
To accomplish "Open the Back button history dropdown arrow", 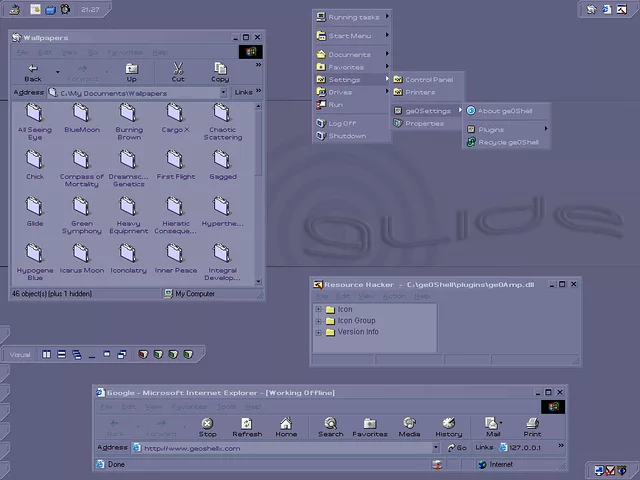I will 57,72.
